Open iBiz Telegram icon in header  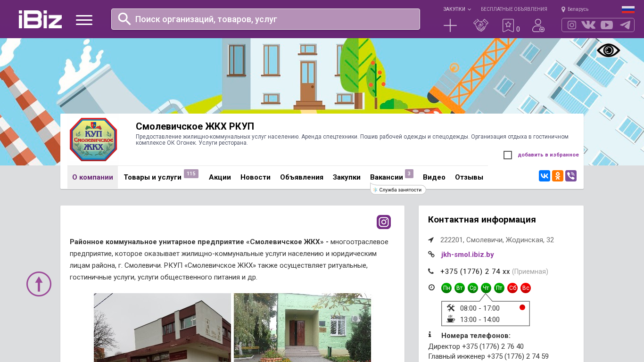tap(625, 25)
